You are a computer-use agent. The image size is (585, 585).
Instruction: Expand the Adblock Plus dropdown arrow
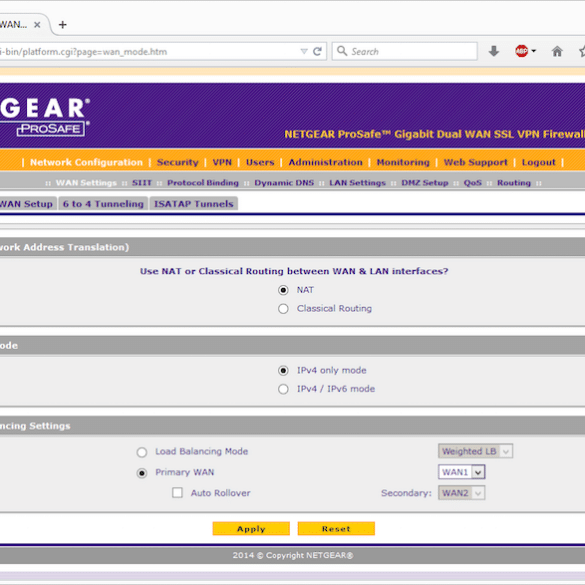(534, 51)
